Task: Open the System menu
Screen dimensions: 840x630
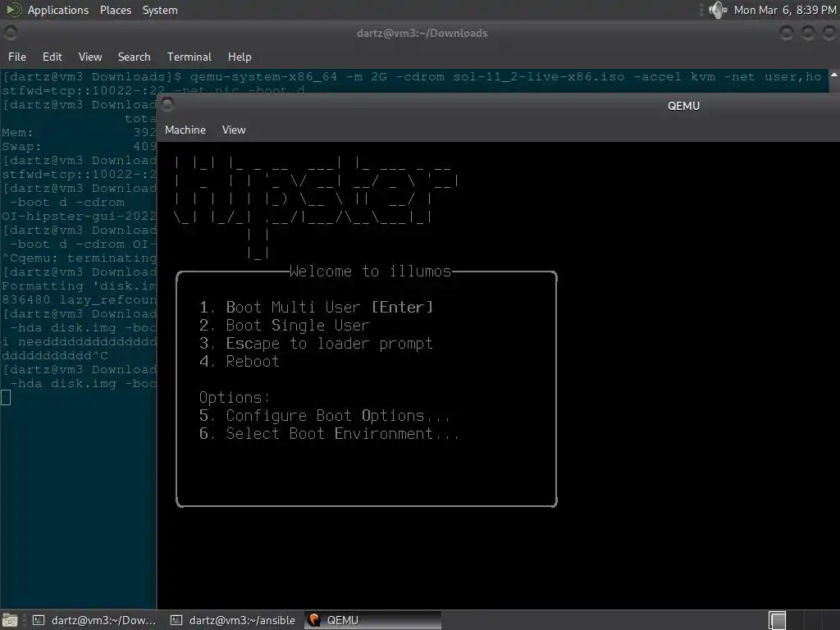Action: (160, 10)
